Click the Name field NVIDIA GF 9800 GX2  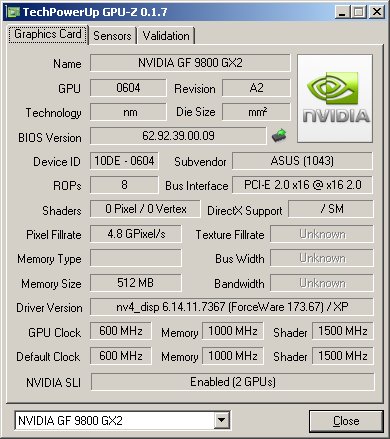click(190, 63)
